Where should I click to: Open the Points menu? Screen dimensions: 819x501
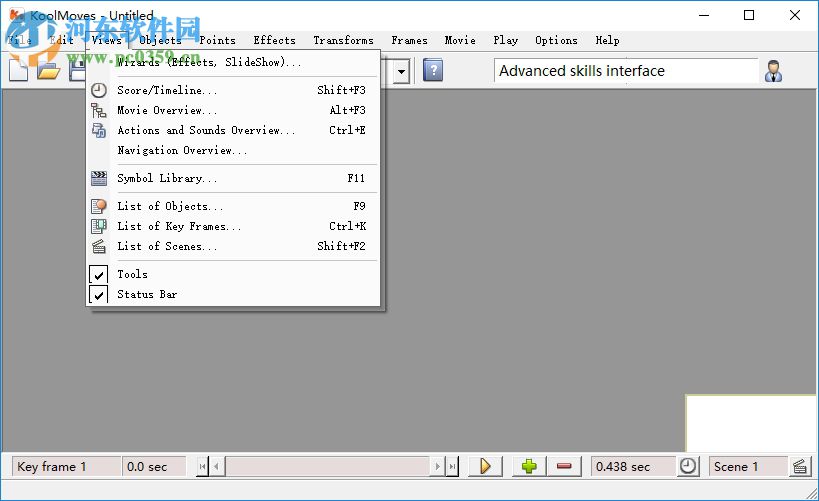pyautogui.click(x=217, y=40)
